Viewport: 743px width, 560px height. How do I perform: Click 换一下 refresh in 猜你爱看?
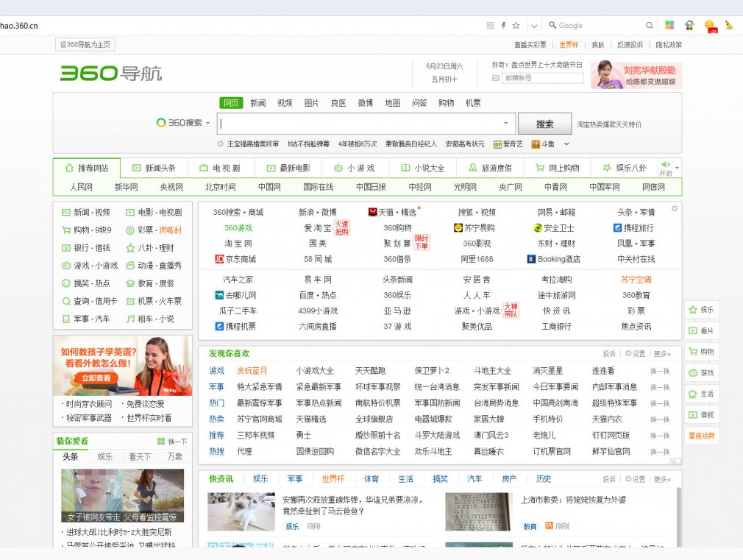(x=172, y=441)
